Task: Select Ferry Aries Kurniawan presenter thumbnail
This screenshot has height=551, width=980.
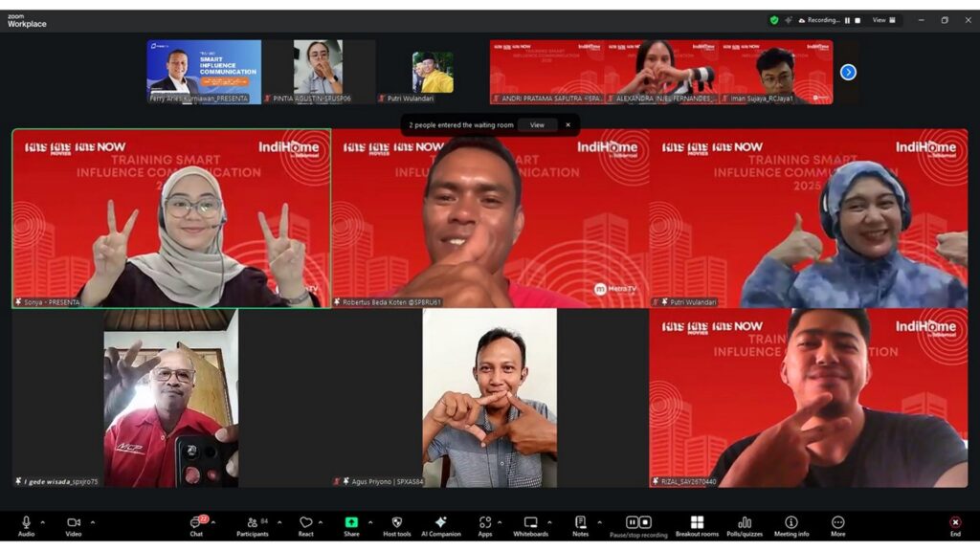Action: (x=204, y=72)
